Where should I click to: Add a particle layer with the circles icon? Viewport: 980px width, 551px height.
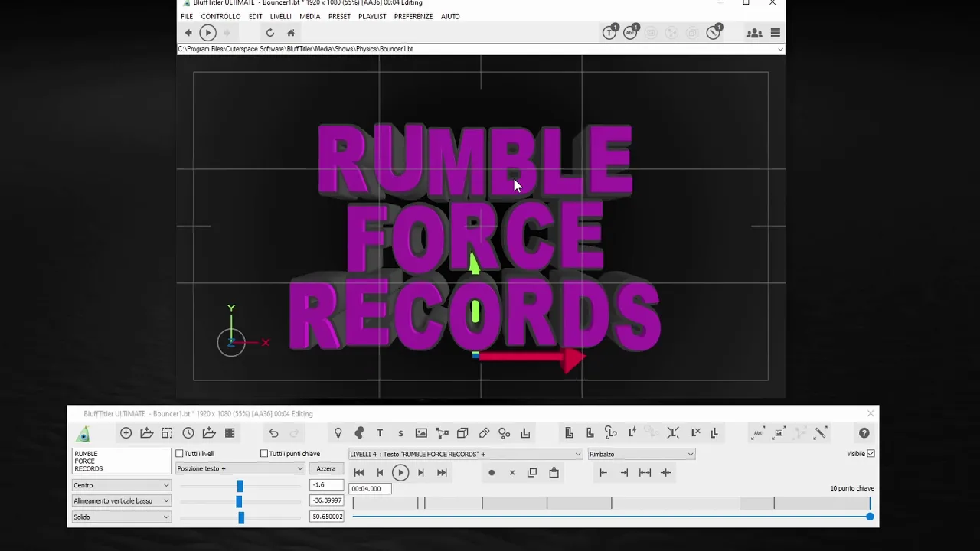tap(505, 433)
